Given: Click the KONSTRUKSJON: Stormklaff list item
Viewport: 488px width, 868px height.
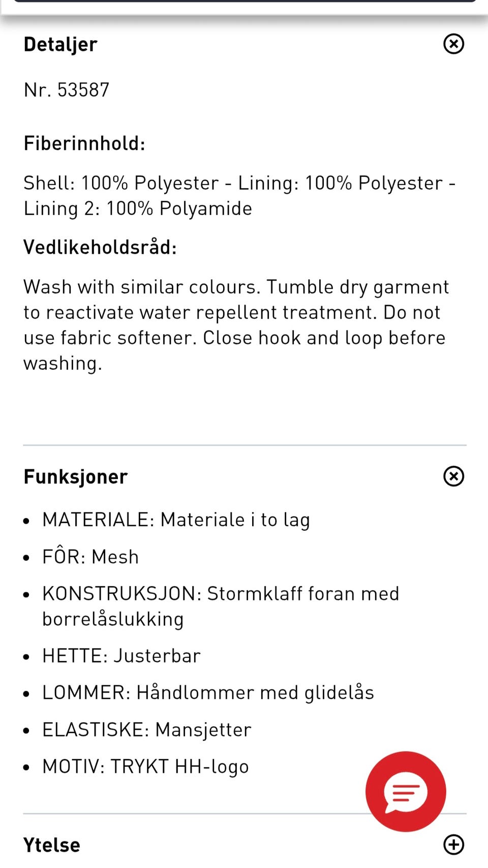Looking at the screenshot, I should click(221, 606).
